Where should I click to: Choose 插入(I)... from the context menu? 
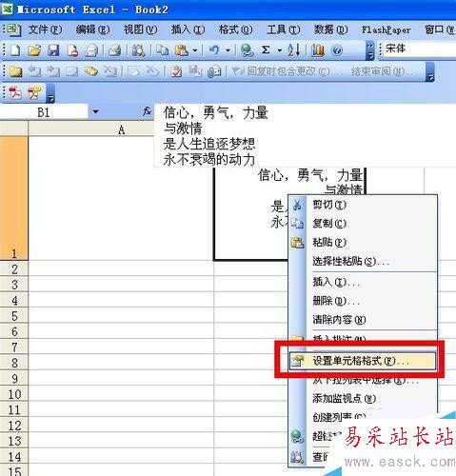[363, 282]
